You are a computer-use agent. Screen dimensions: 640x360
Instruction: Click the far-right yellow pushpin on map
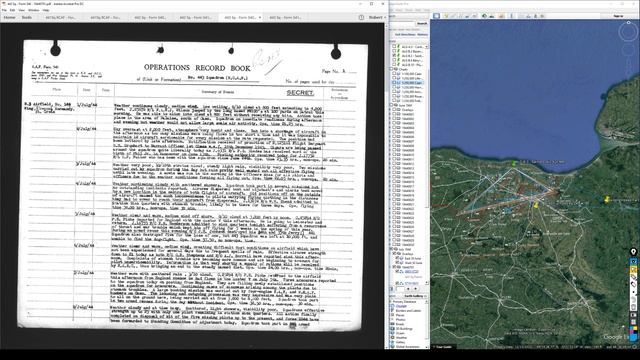607,199
